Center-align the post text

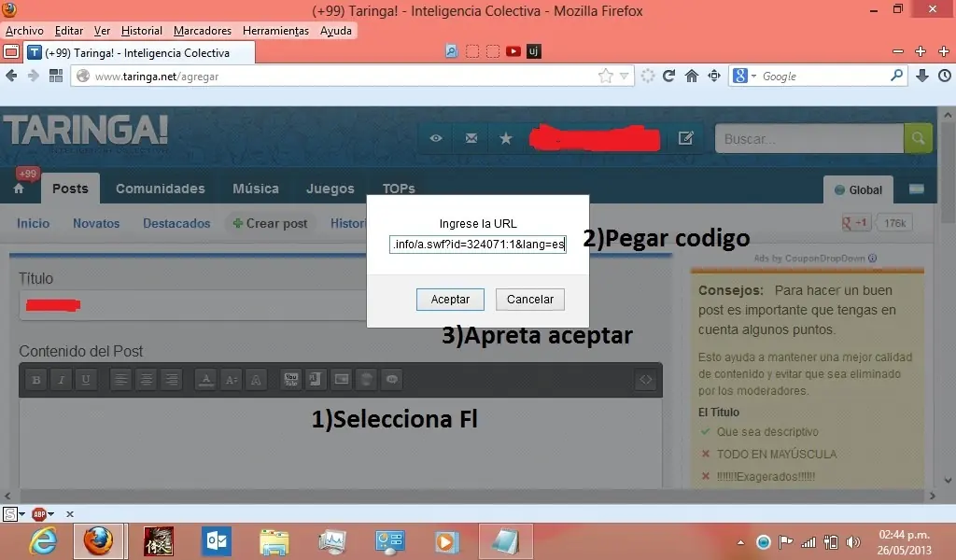pos(147,380)
